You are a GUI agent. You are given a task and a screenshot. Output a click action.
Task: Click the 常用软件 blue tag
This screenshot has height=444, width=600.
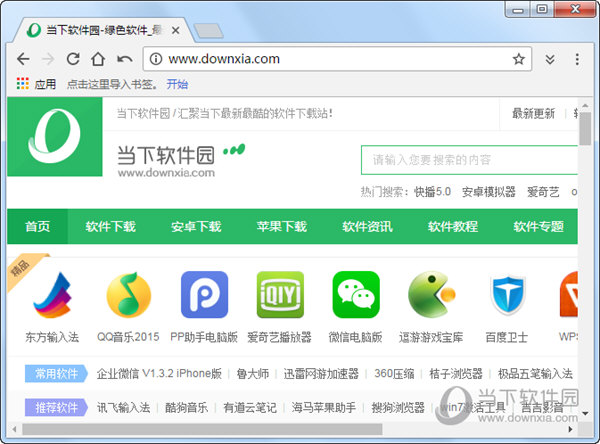56,374
